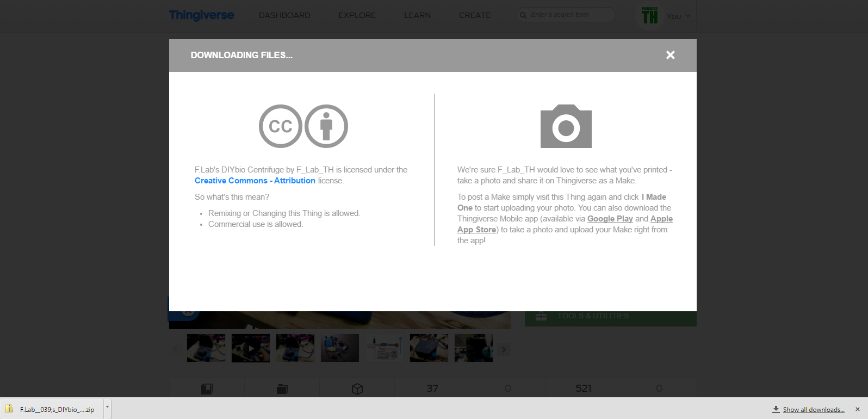Open the Learn menu

pyautogui.click(x=417, y=15)
